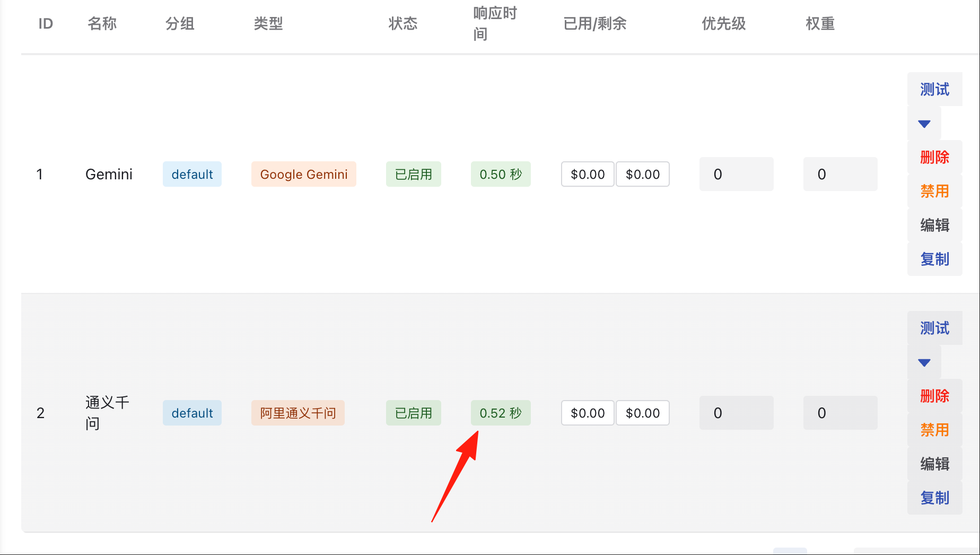The height and width of the screenshot is (555, 980).
Task: Delete the 通义千问 channel with 删除
Action: [934, 396]
